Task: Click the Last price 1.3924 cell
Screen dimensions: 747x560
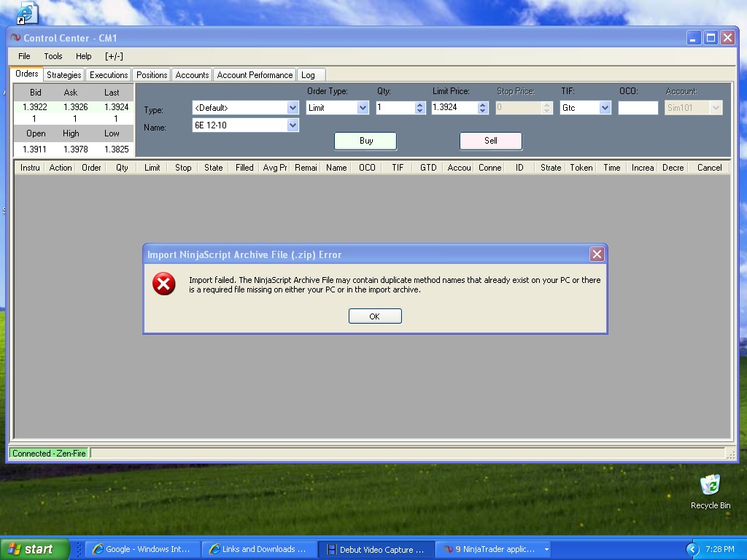Action: [x=116, y=107]
